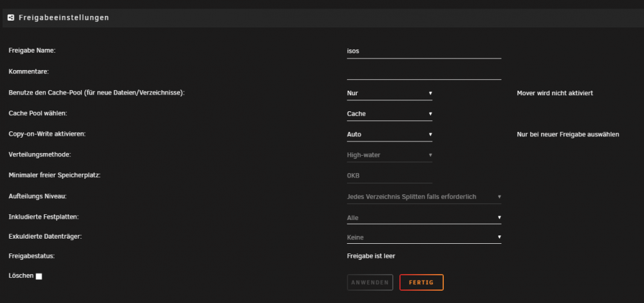Click the status text 'Freigabe ist leer'

pos(371,256)
